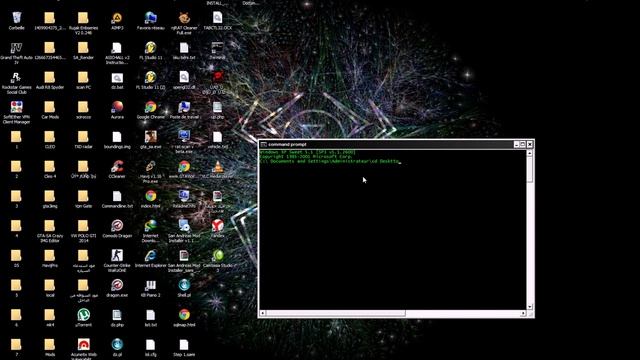Select the Havij Pro.exe icon
This screenshot has width=640, height=360.
(x=151, y=167)
